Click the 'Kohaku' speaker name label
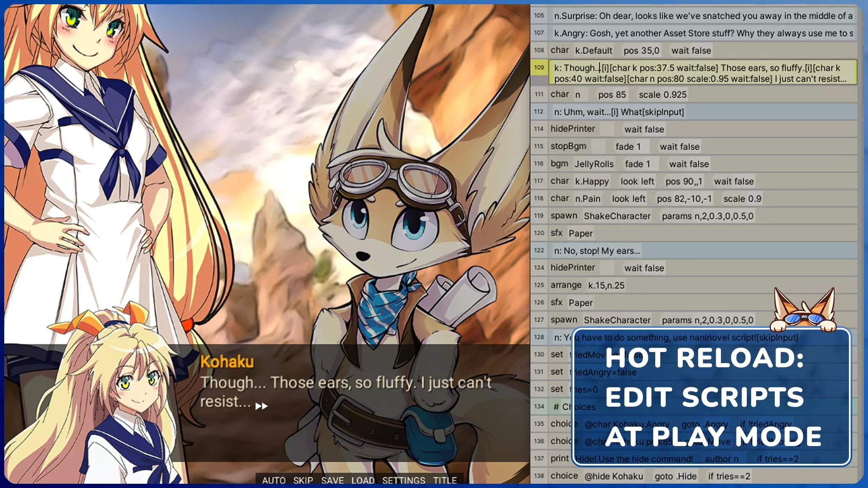Screen dimensions: 868x488 227,362
